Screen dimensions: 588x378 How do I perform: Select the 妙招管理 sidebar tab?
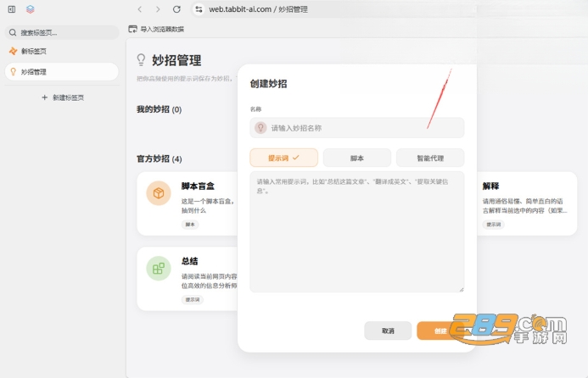[x=62, y=71]
